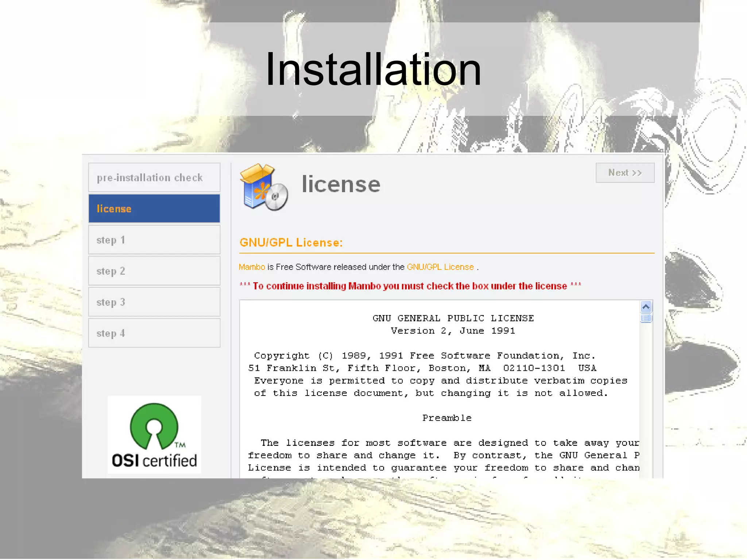The height and width of the screenshot is (560, 747).
Task: Open step 1 in the installer sidebar
Action: point(154,240)
